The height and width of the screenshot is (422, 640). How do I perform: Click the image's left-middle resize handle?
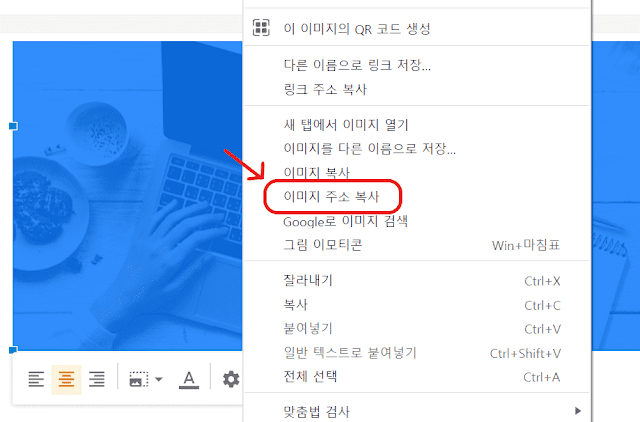coord(13,126)
